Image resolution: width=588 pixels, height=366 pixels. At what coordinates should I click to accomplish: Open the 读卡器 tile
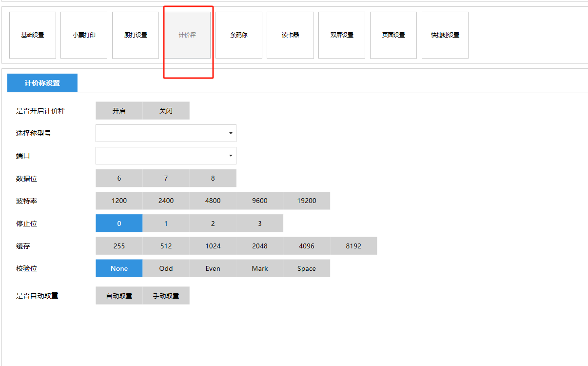pyautogui.click(x=290, y=35)
